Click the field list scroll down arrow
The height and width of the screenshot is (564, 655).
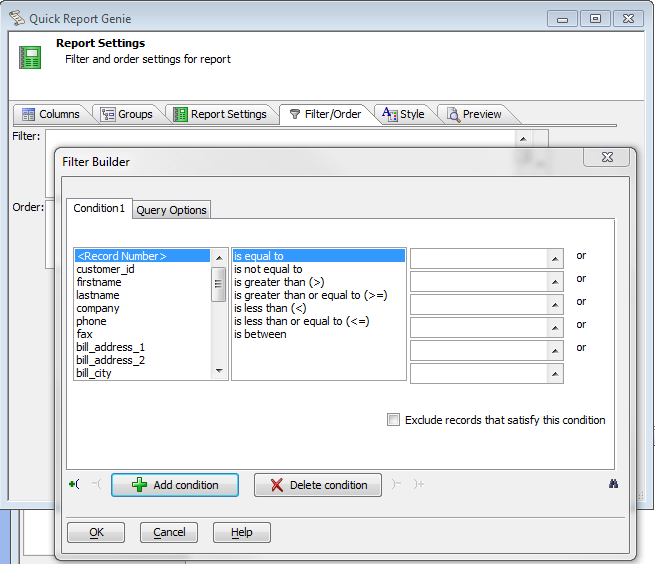pos(219,371)
